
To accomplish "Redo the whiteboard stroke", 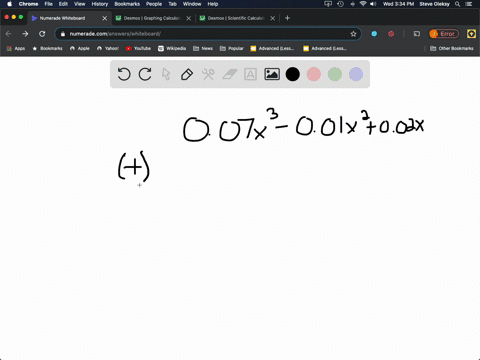I will pyautogui.click(x=145, y=74).
